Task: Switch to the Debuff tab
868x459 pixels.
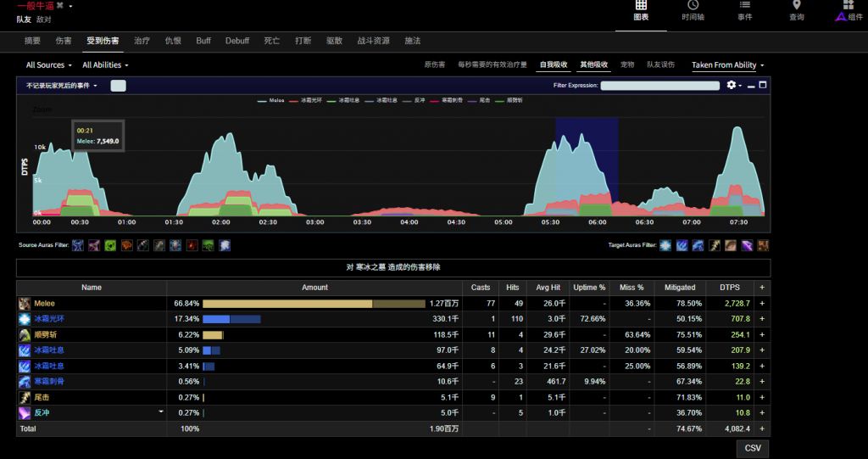Action: (237, 41)
